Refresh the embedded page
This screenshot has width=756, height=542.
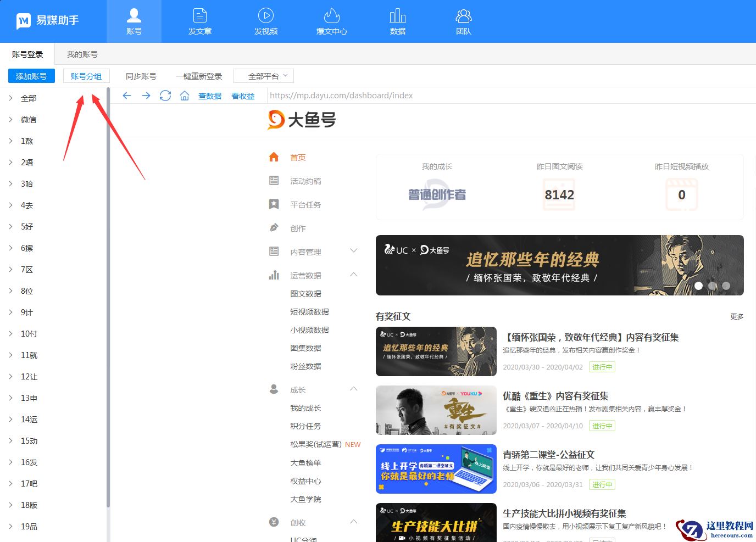point(165,96)
